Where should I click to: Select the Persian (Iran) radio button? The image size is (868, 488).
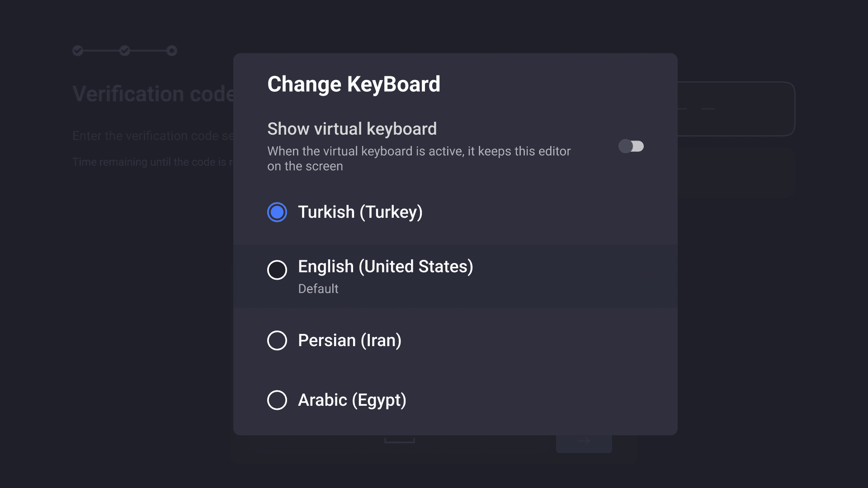277,340
